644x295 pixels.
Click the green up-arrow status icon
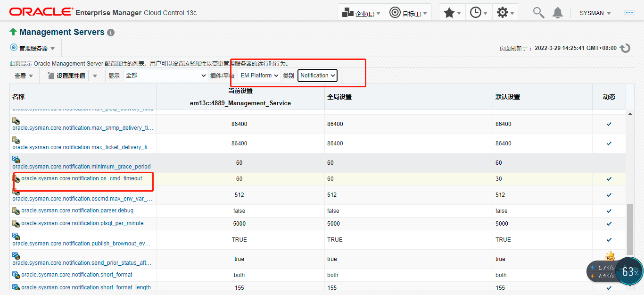(13, 32)
